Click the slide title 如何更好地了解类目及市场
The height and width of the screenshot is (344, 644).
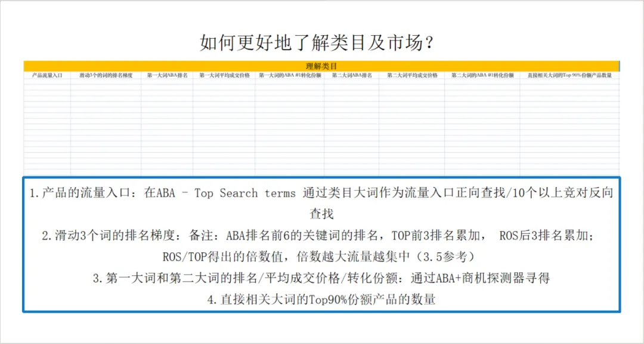tap(317, 43)
